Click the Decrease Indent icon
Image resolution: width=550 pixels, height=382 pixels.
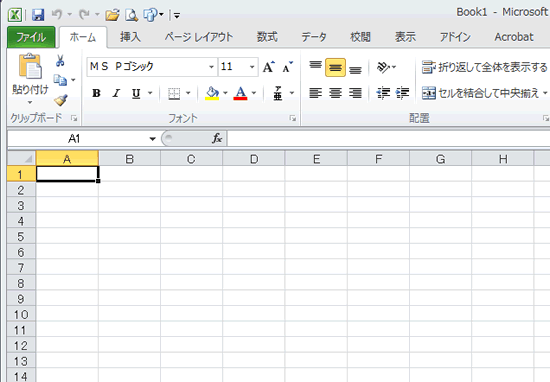pyautogui.click(x=383, y=93)
